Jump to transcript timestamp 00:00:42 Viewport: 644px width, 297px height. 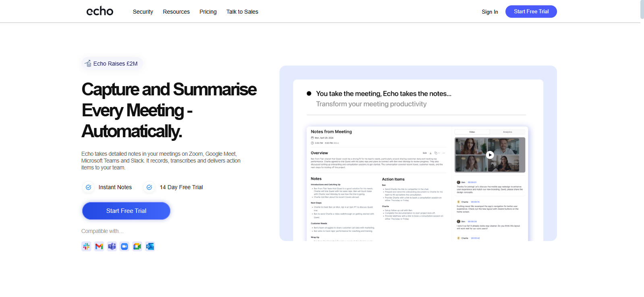(475, 238)
